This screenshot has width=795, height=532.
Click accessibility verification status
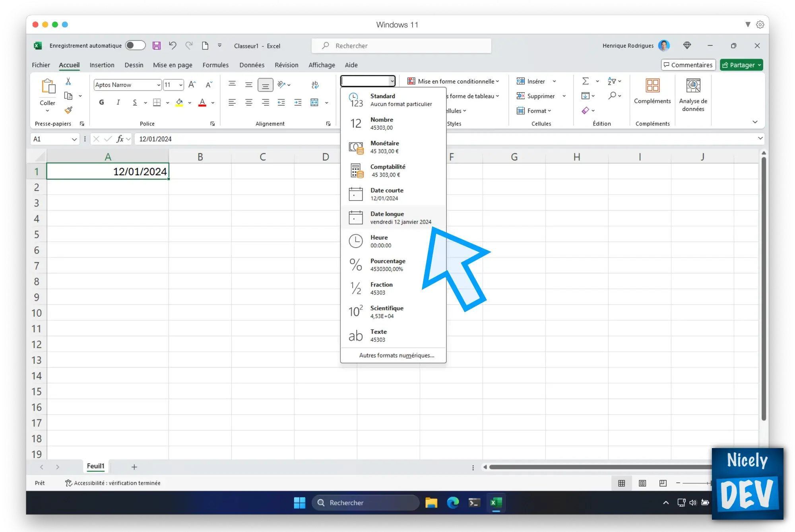113,483
